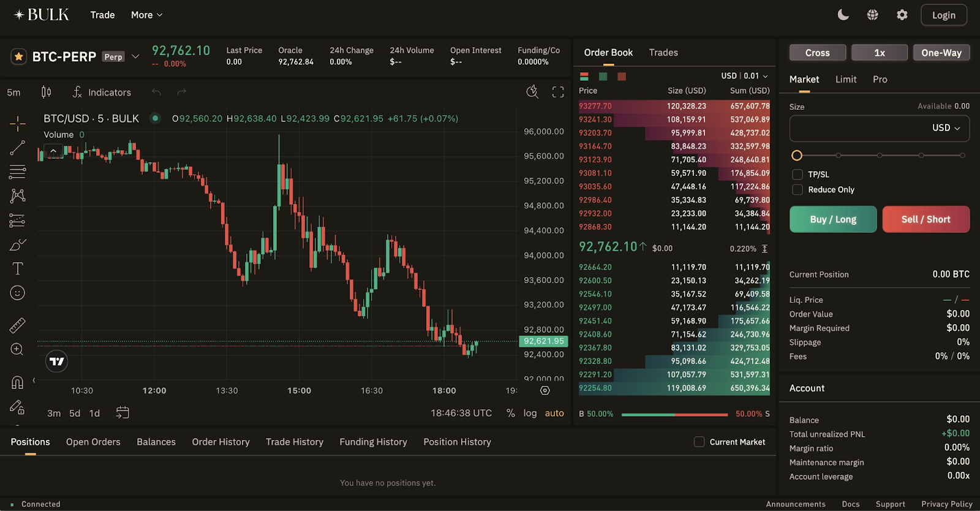The height and width of the screenshot is (511, 980).
Task: Click Login button
Action: [x=944, y=15]
